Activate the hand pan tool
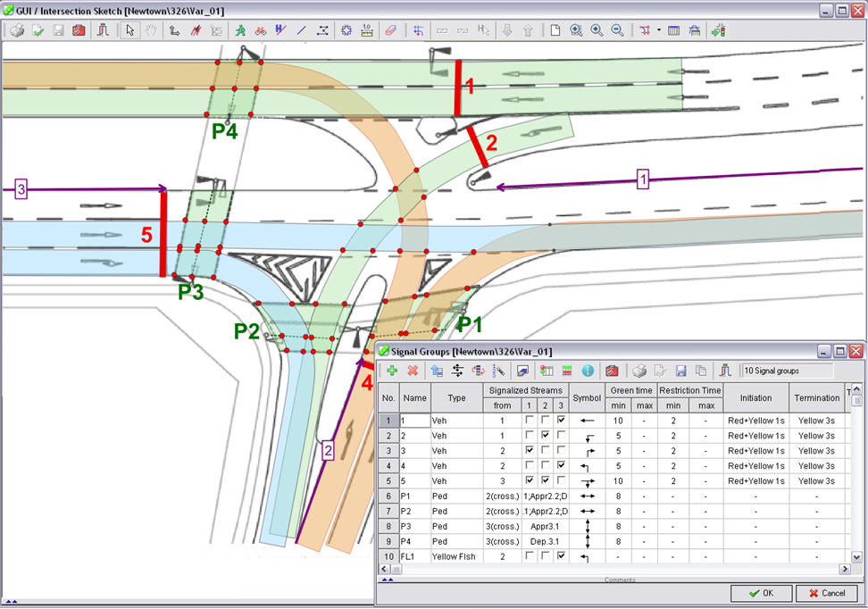This screenshot has width=868, height=609. click(151, 30)
